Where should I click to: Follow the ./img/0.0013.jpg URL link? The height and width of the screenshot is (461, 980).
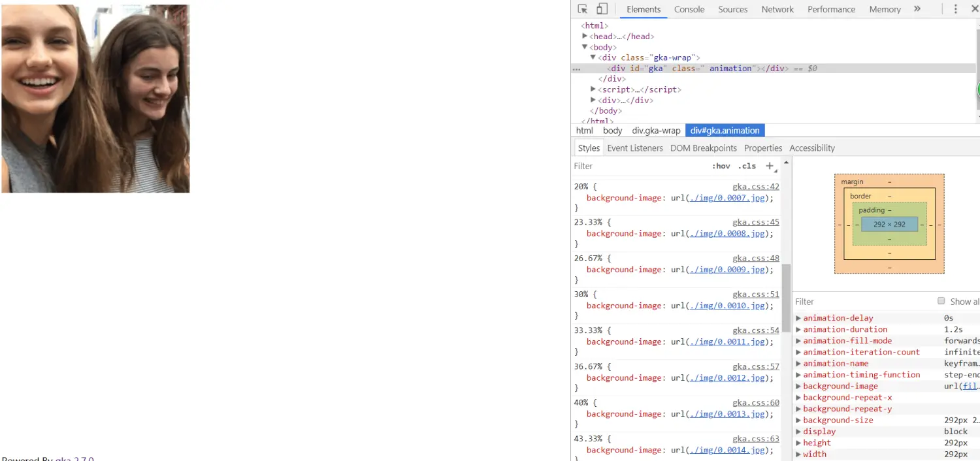click(x=727, y=414)
